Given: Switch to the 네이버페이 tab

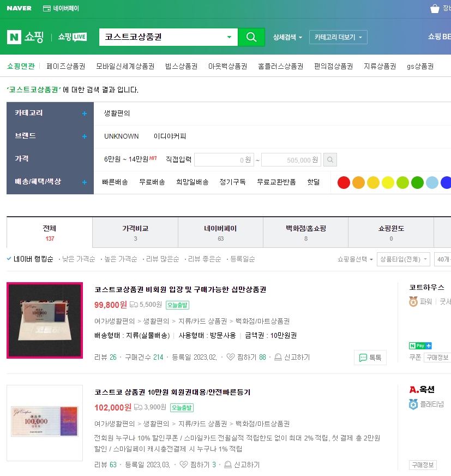Looking at the screenshot, I should [220, 232].
